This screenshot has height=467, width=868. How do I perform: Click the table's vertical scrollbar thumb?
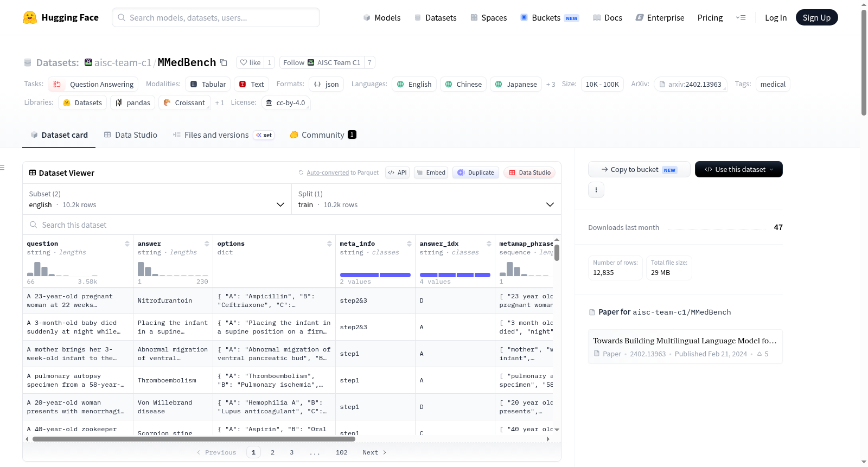tap(557, 252)
